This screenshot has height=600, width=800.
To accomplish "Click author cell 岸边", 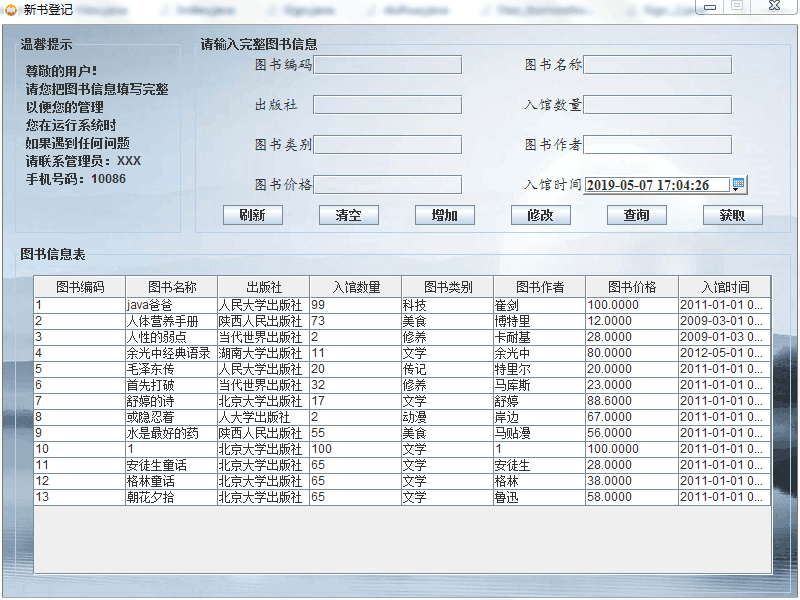I will (x=539, y=417).
